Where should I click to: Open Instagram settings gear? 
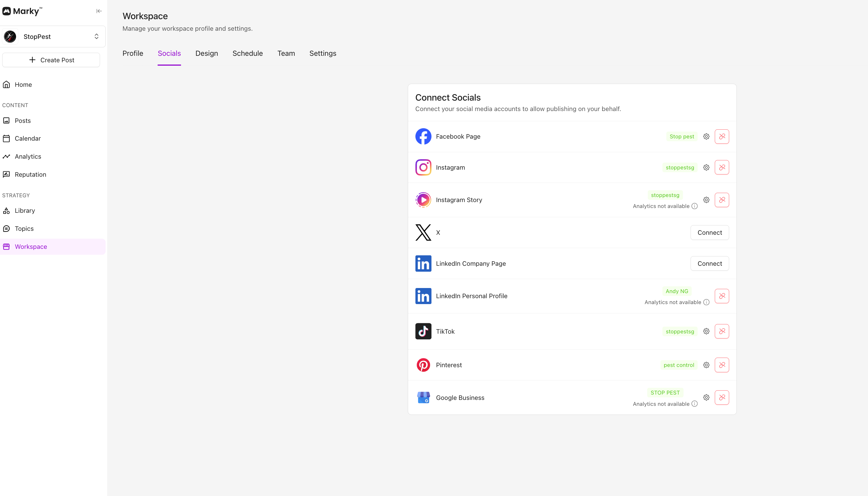706,168
